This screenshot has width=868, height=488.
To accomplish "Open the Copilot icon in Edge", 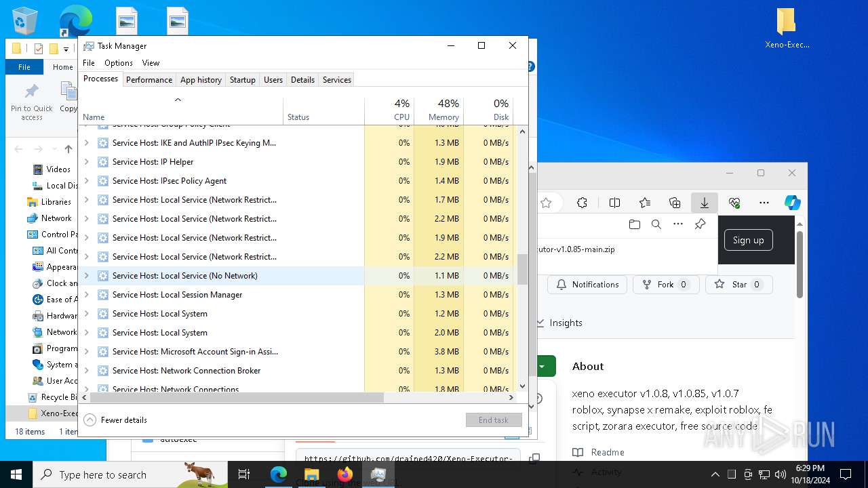I will [x=792, y=203].
